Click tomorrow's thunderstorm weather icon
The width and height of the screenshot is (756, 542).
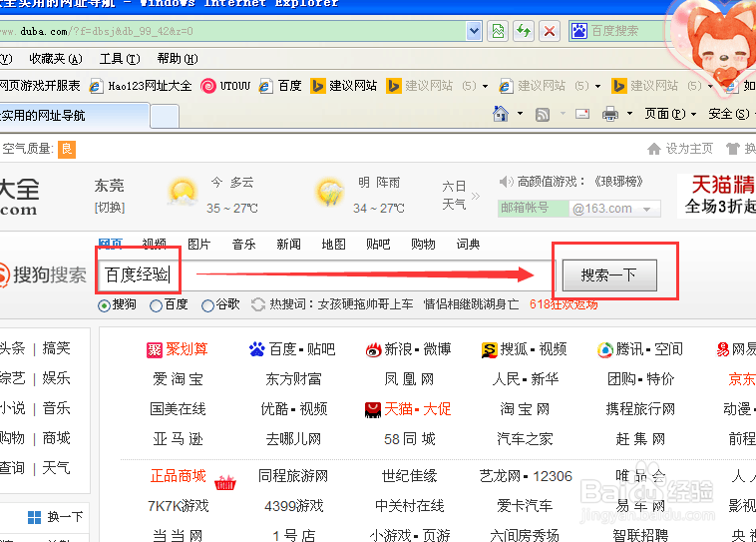(329, 193)
